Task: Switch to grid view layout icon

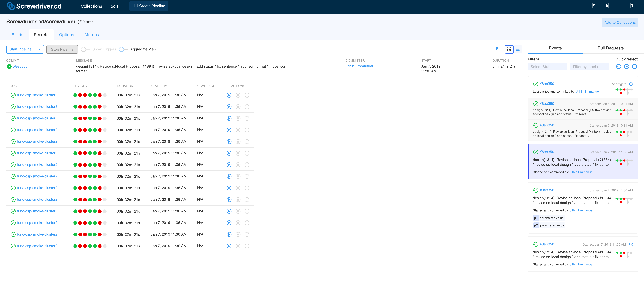Action: tap(509, 49)
